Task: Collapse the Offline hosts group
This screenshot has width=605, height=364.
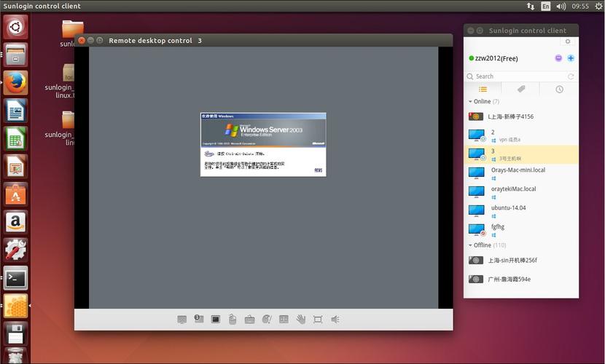Action: pyautogui.click(x=470, y=245)
